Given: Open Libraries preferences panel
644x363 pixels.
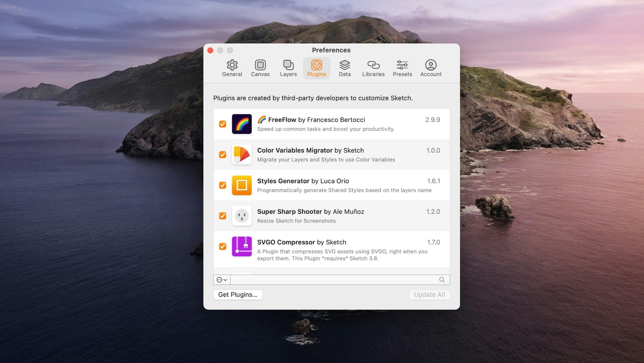Looking at the screenshot, I should (373, 68).
